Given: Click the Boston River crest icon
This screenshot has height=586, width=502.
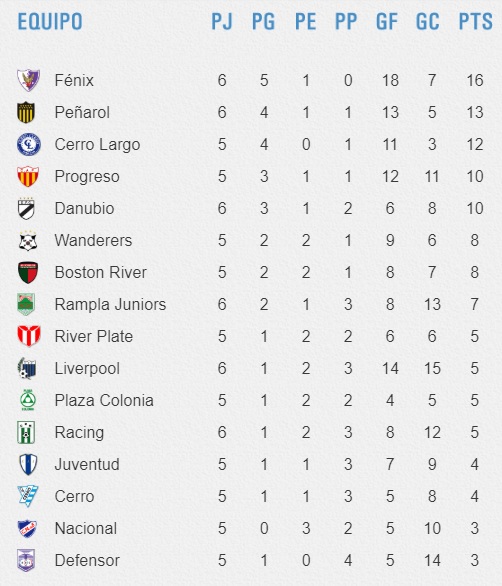Looking at the screenshot, I should (28, 272).
